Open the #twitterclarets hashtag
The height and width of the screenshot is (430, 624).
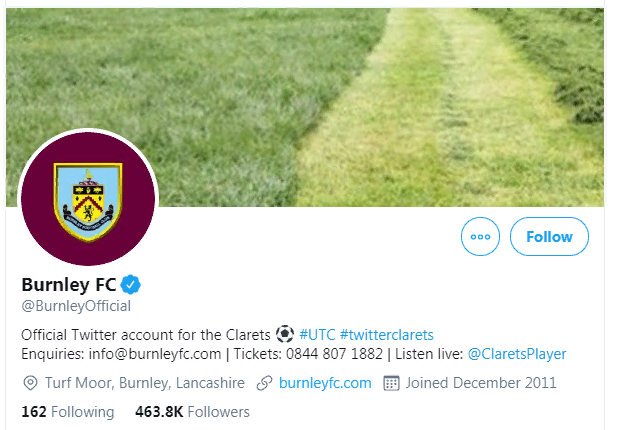(386, 334)
